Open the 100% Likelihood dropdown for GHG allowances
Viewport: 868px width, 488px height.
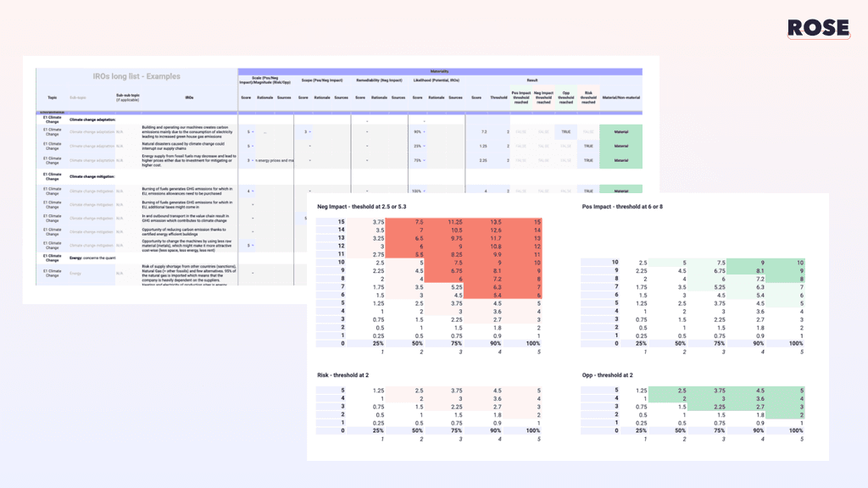[420, 191]
